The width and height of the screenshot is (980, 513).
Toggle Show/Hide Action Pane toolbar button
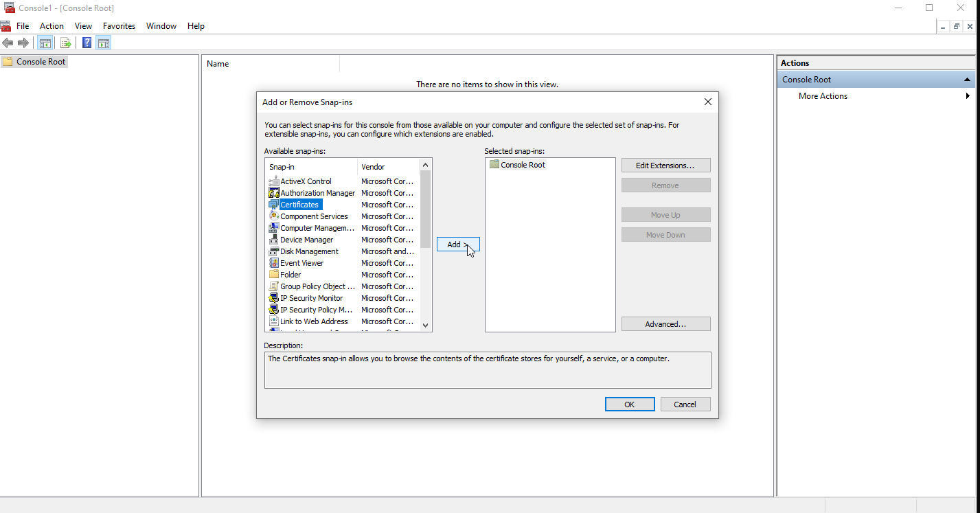(103, 43)
